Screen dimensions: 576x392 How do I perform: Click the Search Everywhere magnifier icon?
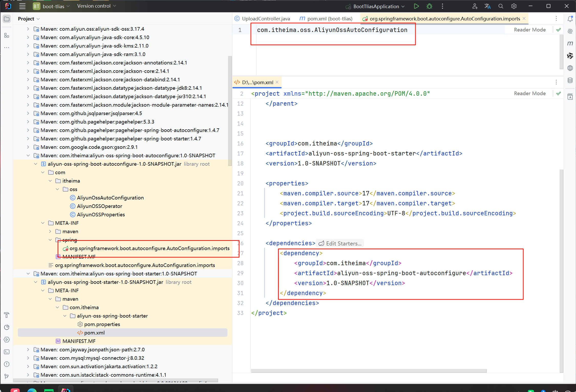tap(501, 6)
